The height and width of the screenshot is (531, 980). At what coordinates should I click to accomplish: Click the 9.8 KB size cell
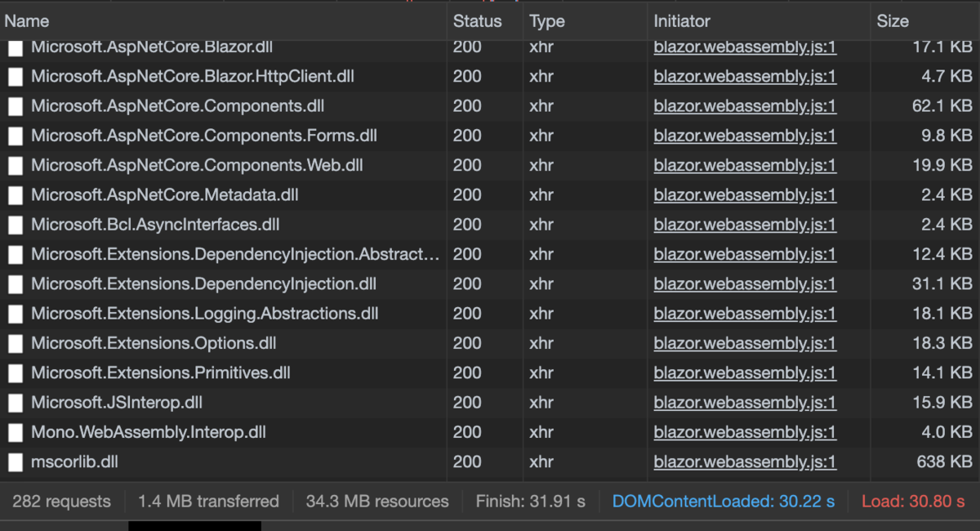point(947,136)
